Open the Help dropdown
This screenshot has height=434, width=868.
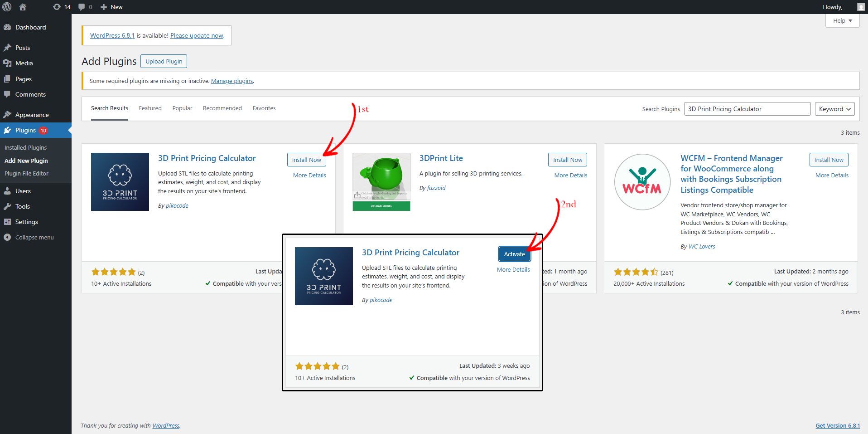coord(842,21)
